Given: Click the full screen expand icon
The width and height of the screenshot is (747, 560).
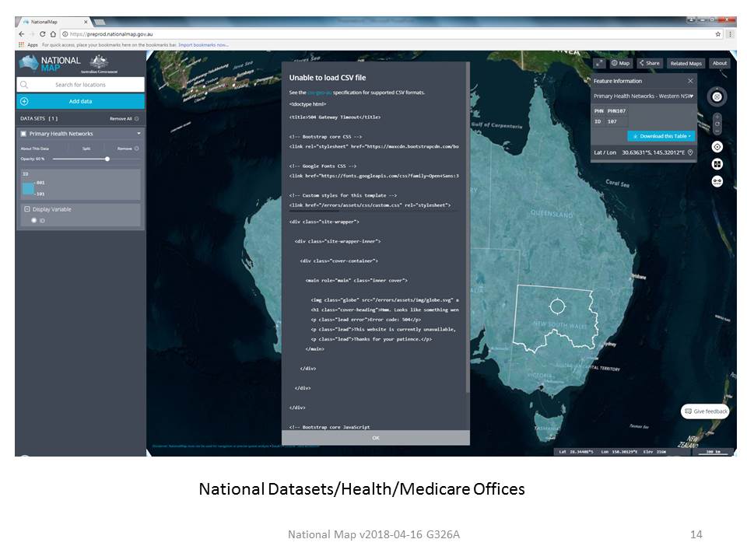Looking at the screenshot, I should [599, 63].
